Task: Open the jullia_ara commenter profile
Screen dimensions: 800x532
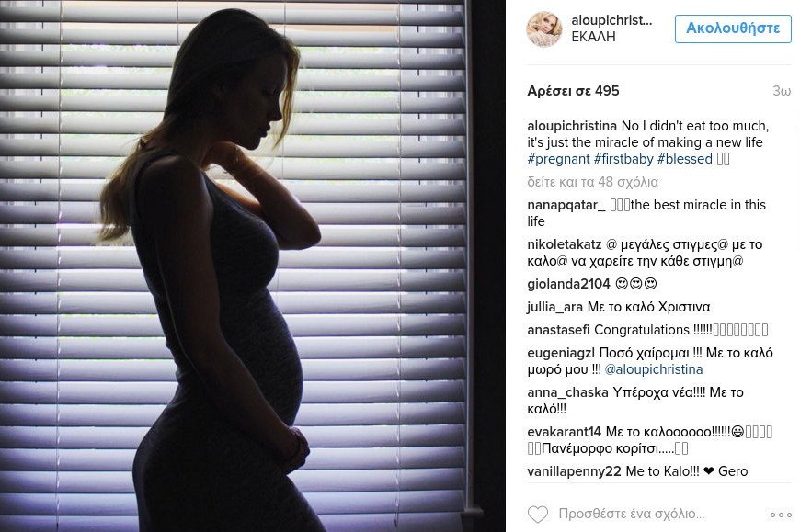Action: click(555, 307)
